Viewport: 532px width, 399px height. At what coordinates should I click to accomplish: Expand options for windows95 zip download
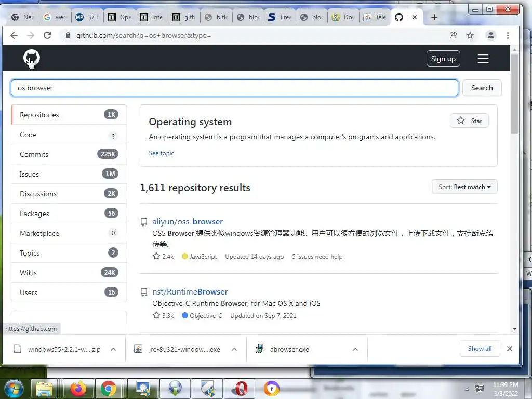113,349
